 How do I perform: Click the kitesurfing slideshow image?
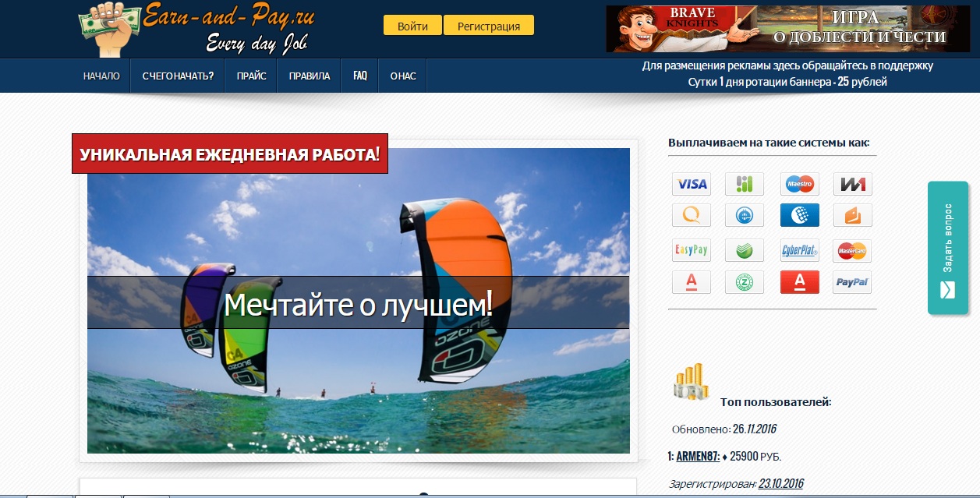pyautogui.click(x=359, y=301)
